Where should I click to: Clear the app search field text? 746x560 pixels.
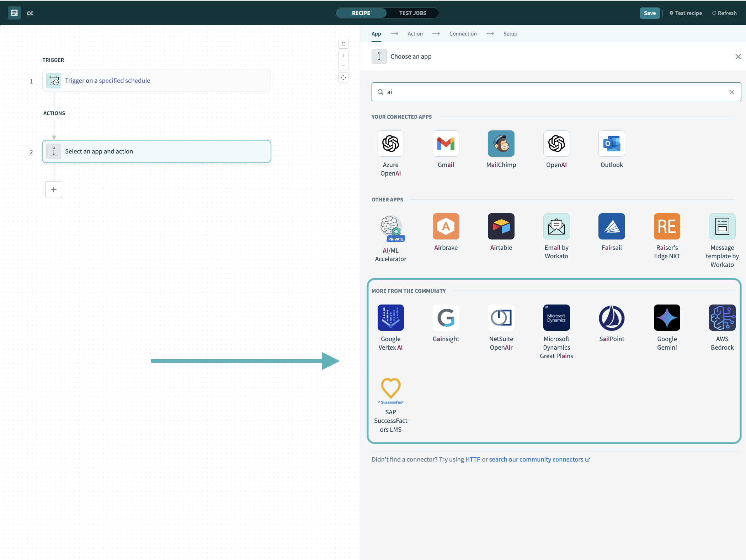[x=731, y=92]
